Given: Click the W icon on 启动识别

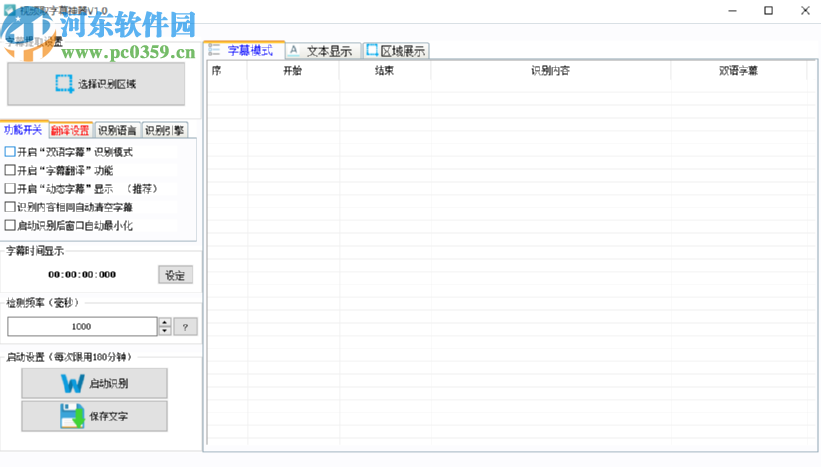Looking at the screenshot, I should point(72,383).
